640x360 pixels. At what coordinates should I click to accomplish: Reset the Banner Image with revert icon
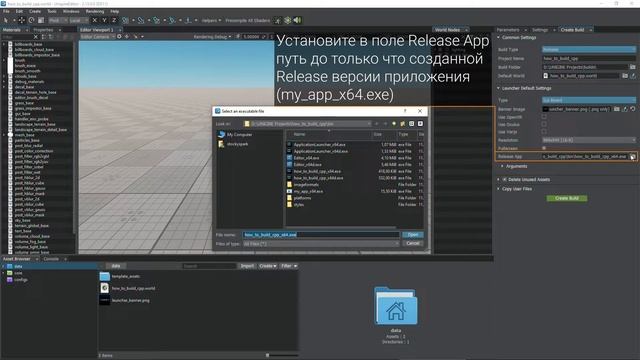(633, 109)
